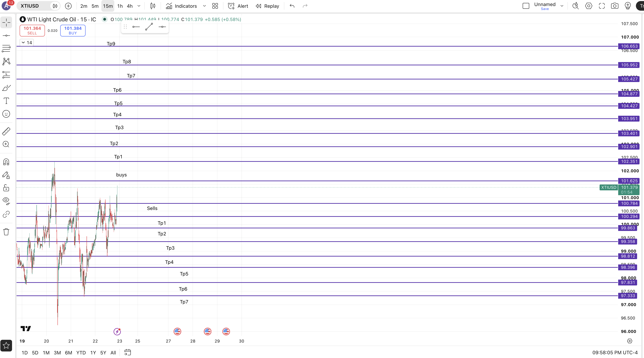This screenshot has width=644, height=358.
Task: Select the ruler measure tool
Action: pos(6,131)
